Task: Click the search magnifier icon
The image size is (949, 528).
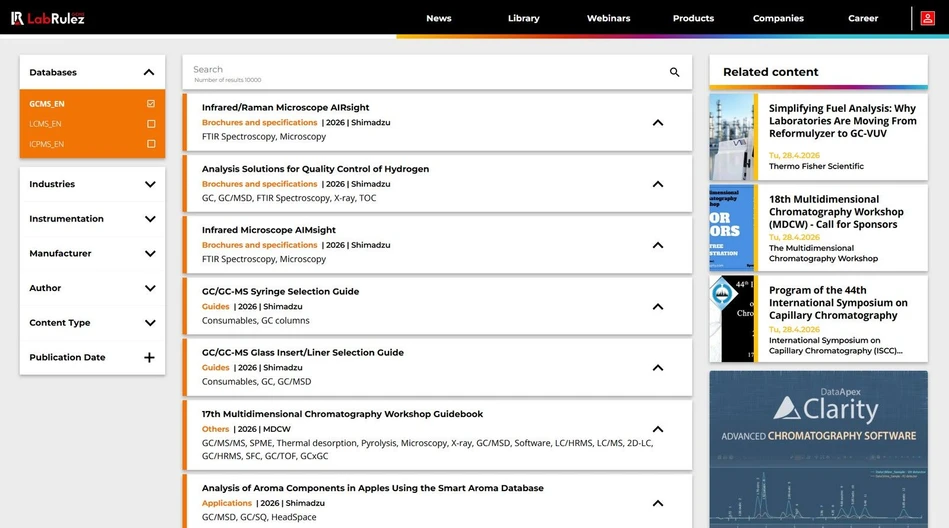Action: 674,72
